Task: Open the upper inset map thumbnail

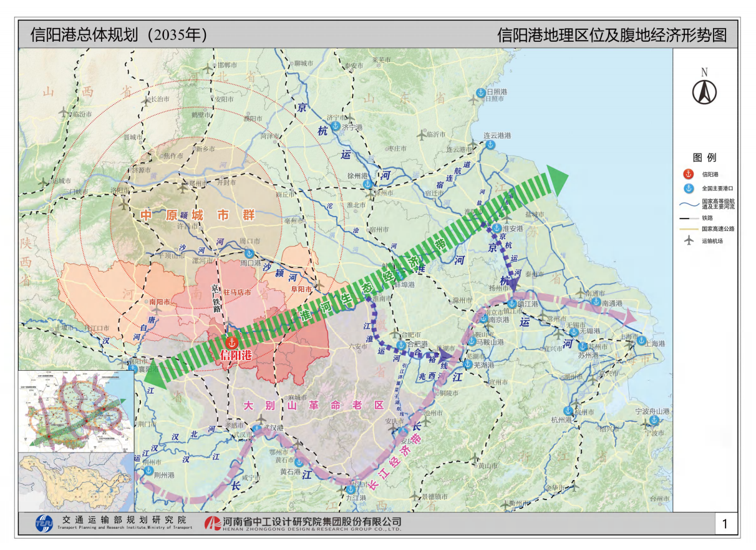Action: pyautogui.click(x=77, y=411)
